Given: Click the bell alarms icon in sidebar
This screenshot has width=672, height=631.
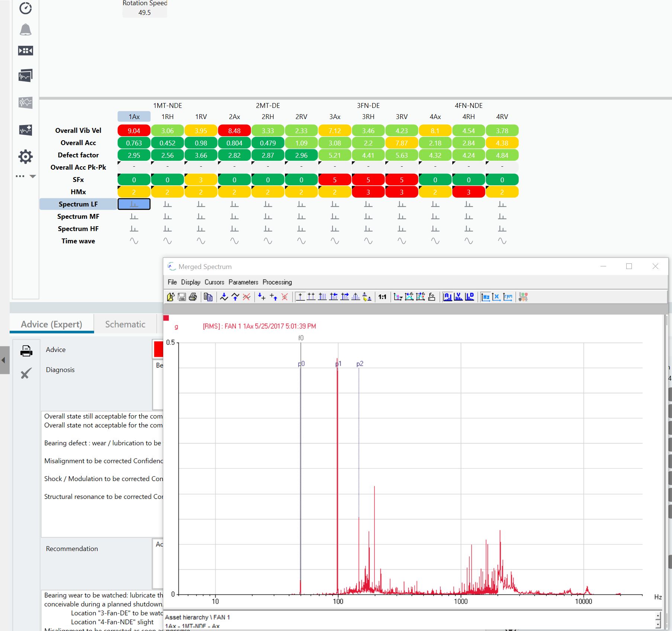Looking at the screenshot, I should click(x=25, y=29).
